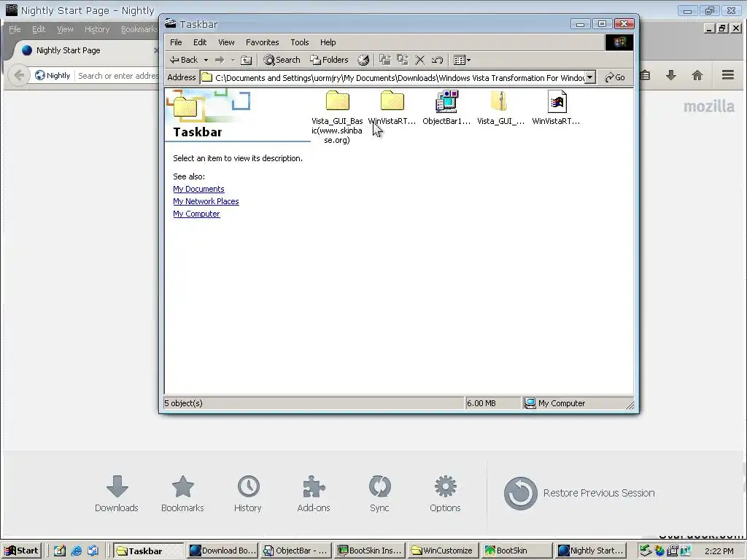Click the Nightly bookmarks list toolbar icon
The width and height of the screenshot is (747, 560).
click(x=645, y=75)
